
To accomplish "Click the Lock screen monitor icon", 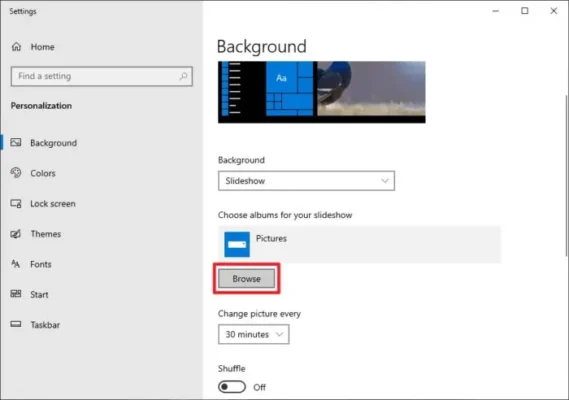I will (x=16, y=203).
